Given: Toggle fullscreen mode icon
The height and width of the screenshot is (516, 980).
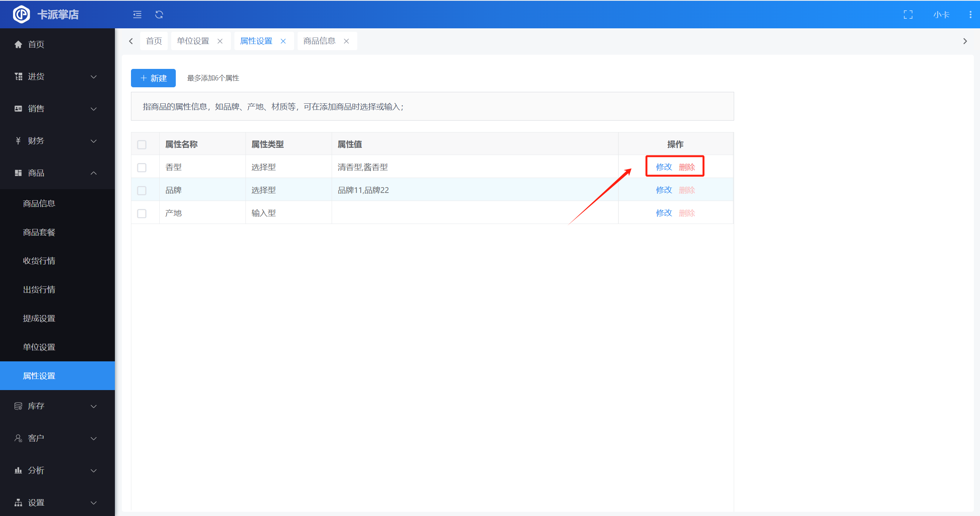Looking at the screenshot, I should pos(908,15).
